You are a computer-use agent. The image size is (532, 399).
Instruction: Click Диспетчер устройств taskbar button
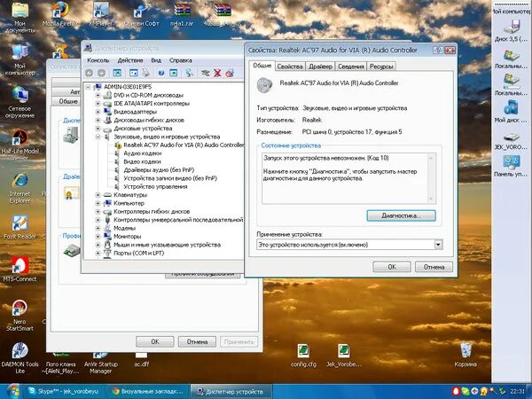[231, 391]
